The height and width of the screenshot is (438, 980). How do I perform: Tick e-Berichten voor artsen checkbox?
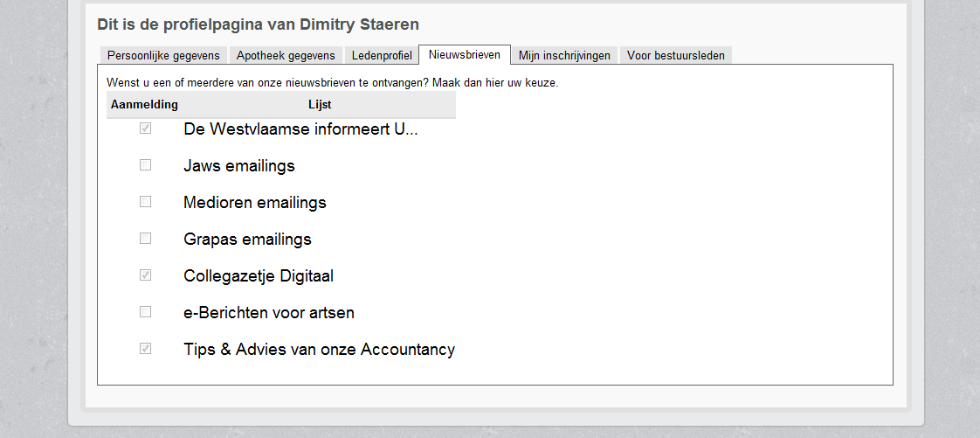point(145,311)
